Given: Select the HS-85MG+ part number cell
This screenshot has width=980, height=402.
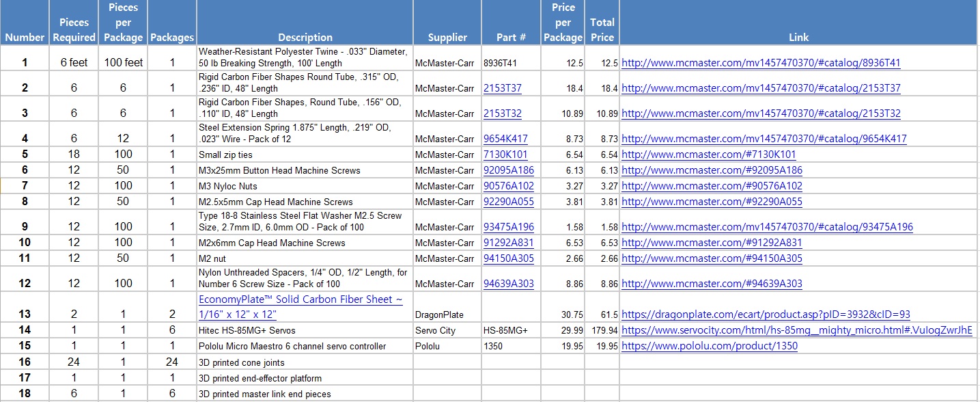Looking at the screenshot, I should tap(512, 330).
